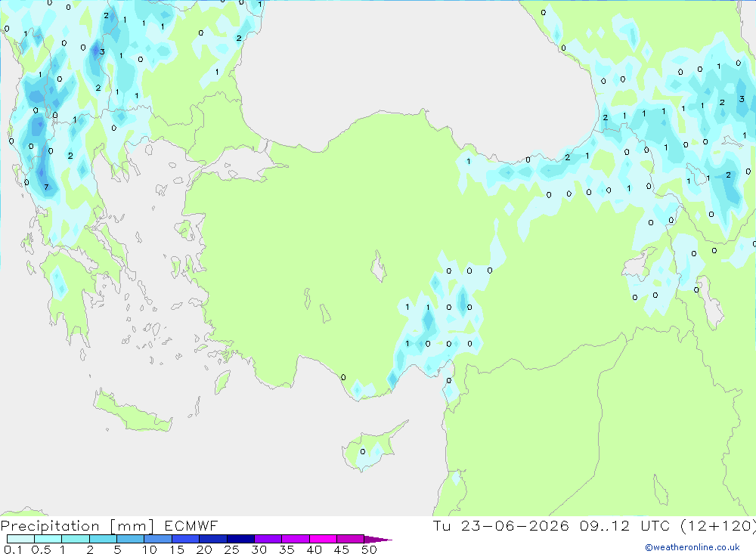The width and height of the screenshot is (756, 554).
Task: Click the '20' legend scale label
Action: (204, 549)
